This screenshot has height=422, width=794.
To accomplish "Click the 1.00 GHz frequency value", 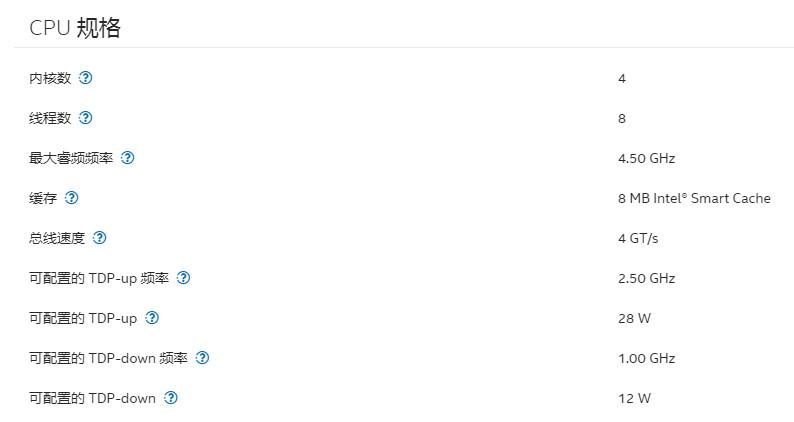I will [646, 358].
